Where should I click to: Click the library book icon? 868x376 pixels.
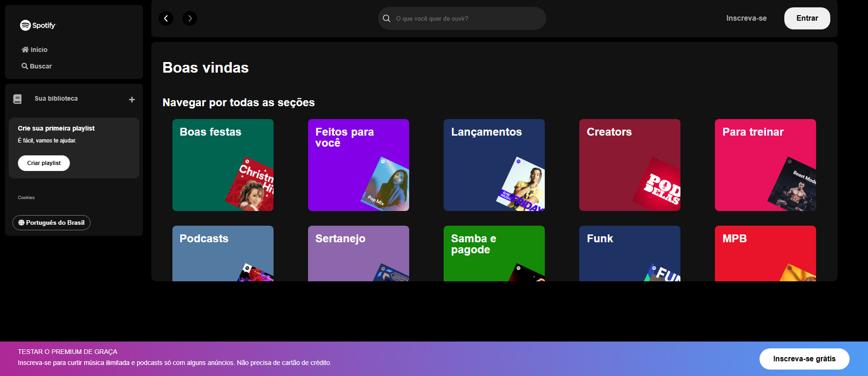(17, 99)
